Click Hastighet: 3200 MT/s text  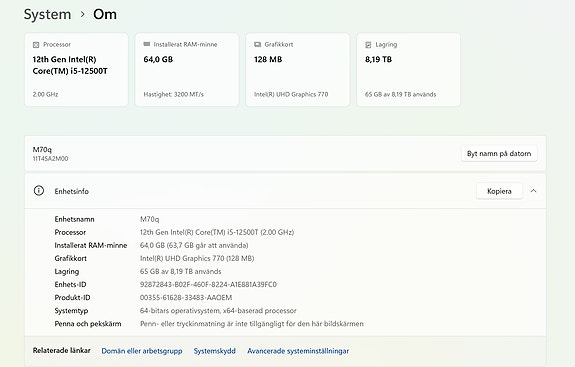[173, 94]
